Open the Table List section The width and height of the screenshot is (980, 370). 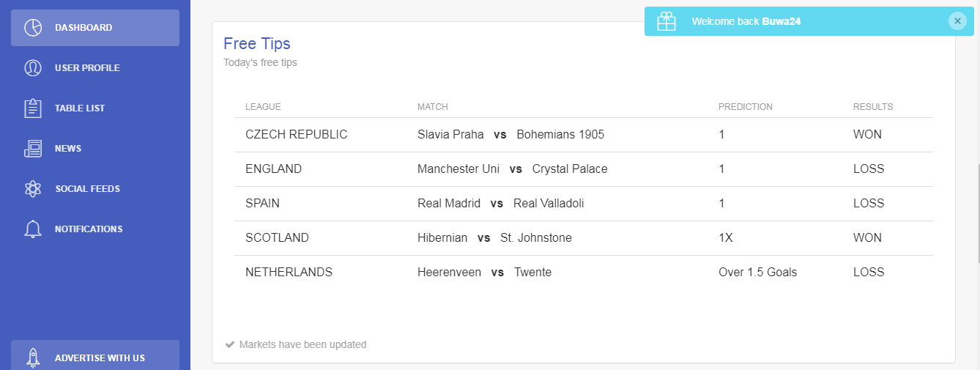click(x=95, y=108)
